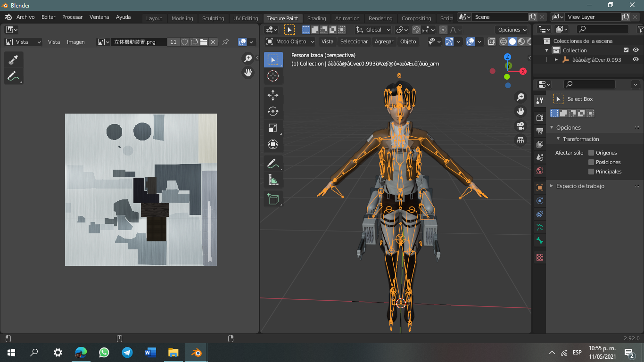Hide the Collection with its eye icon
Image resolution: width=644 pixels, height=362 pixels.
tap(636, 50)
